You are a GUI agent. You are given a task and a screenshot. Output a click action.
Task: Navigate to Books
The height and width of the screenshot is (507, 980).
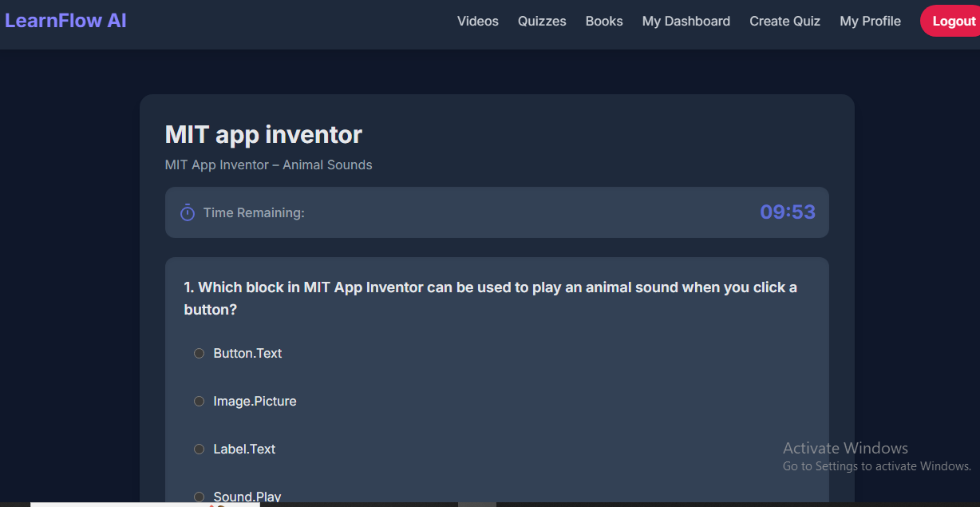coord(604,22)
